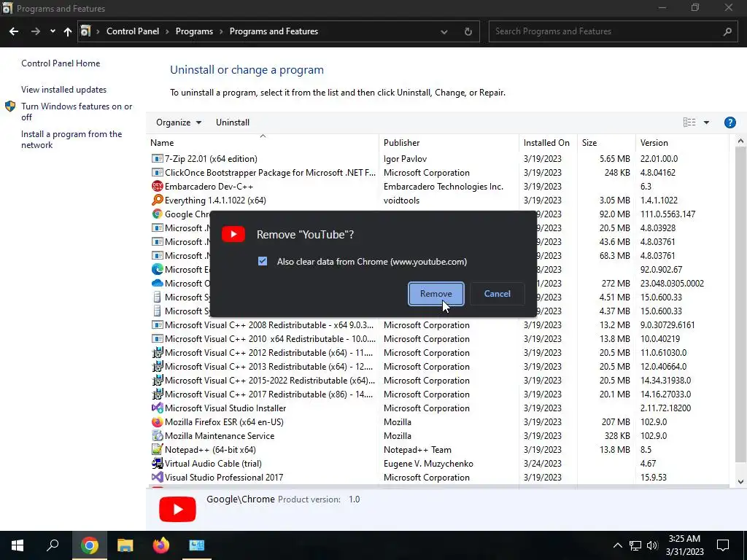This screenshot has height=560, width=747.
Task: Expand the address bar history dropdown
Action: pyautogui.click(x=444, y=32)
